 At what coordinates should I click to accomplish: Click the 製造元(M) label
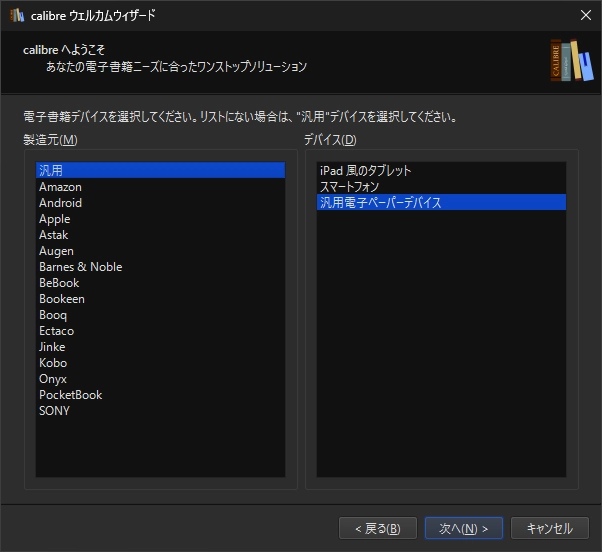[x=50, y=140]
